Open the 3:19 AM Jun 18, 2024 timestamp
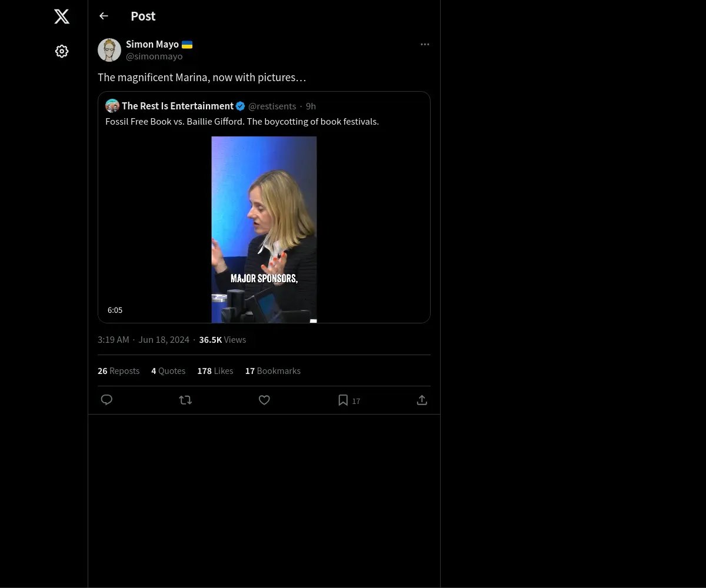Viewport: 706px width, 588px height. pyautogui.click(x=144, y=339)
